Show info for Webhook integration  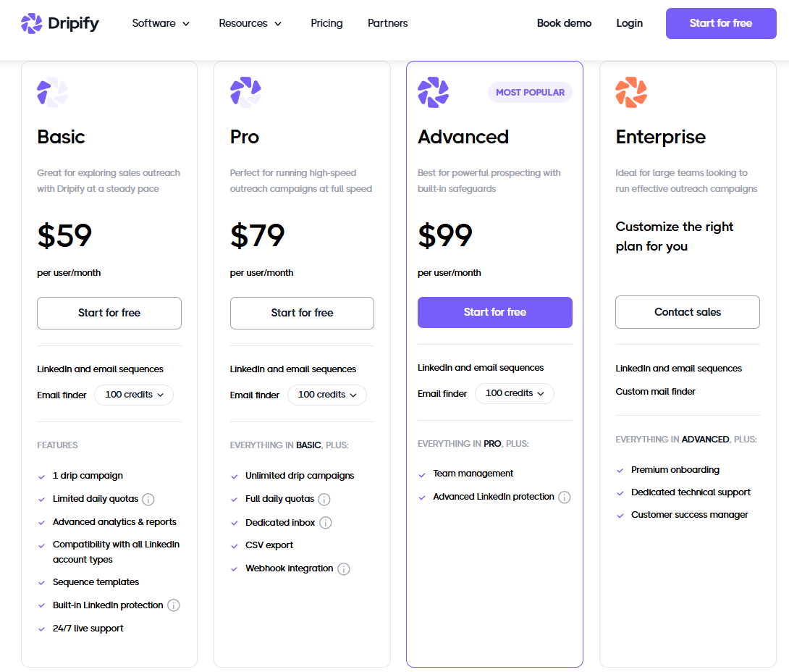pos(344,568)
